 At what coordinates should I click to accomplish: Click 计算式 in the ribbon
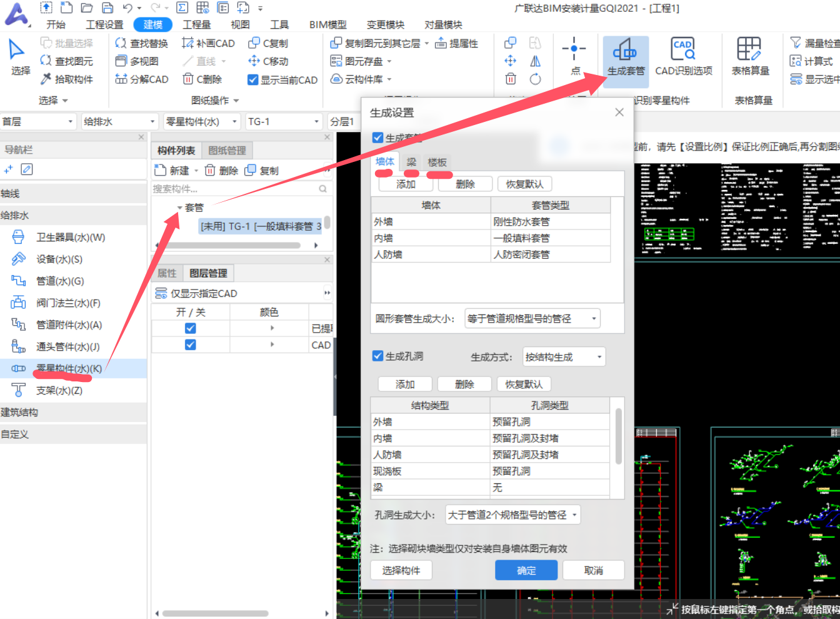click(811, 61)
